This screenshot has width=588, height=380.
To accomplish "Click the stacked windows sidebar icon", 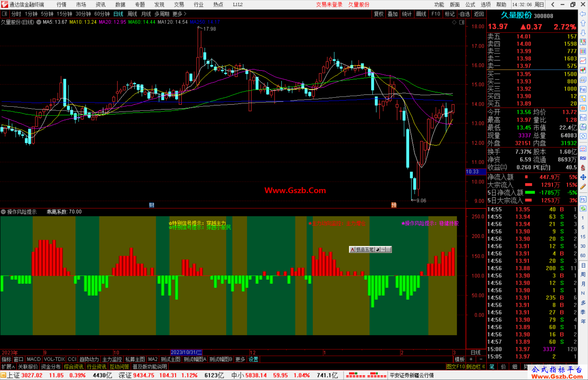I will click(583, 80).
